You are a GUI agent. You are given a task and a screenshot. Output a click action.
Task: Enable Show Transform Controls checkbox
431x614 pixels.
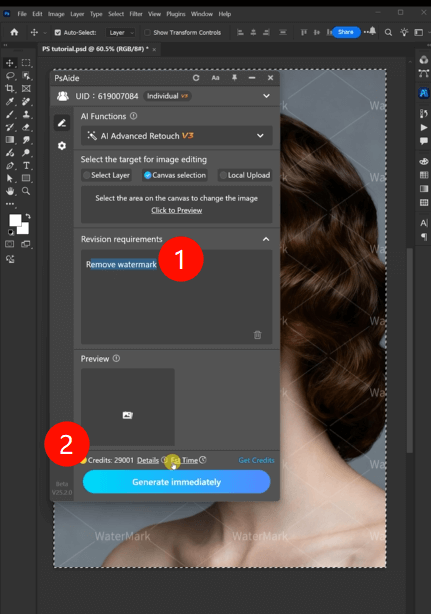click(x=147, y=33)
